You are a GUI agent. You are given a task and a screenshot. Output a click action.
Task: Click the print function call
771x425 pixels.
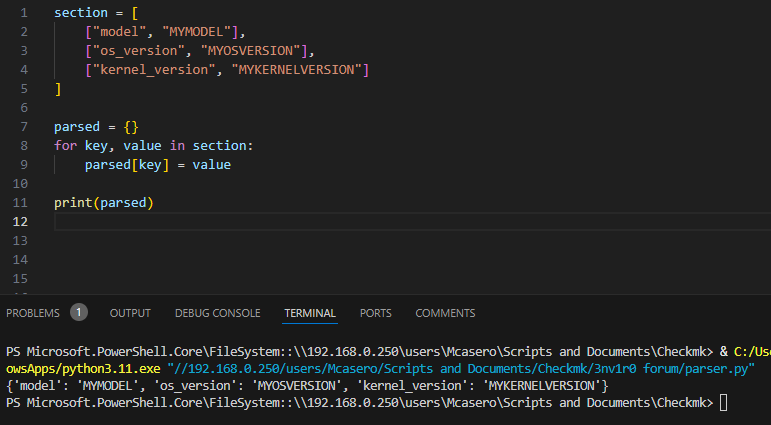(x=74, y=202)
